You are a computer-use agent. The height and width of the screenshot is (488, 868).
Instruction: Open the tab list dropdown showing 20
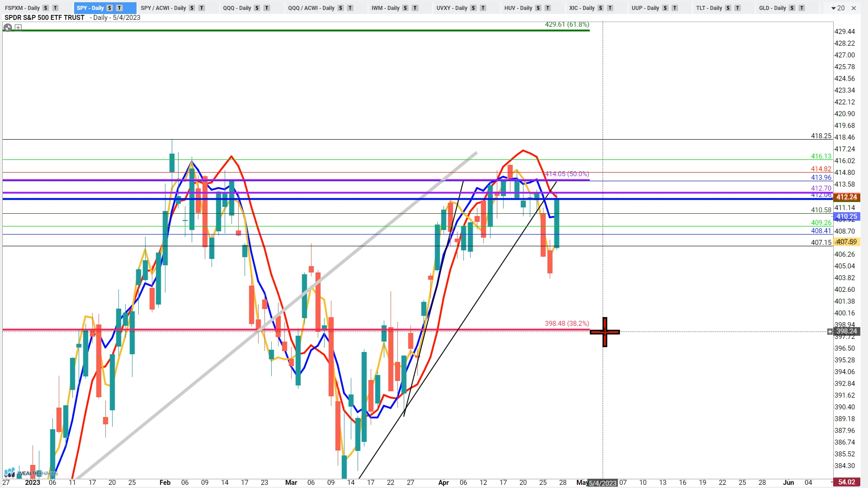(x=838, y=8)
